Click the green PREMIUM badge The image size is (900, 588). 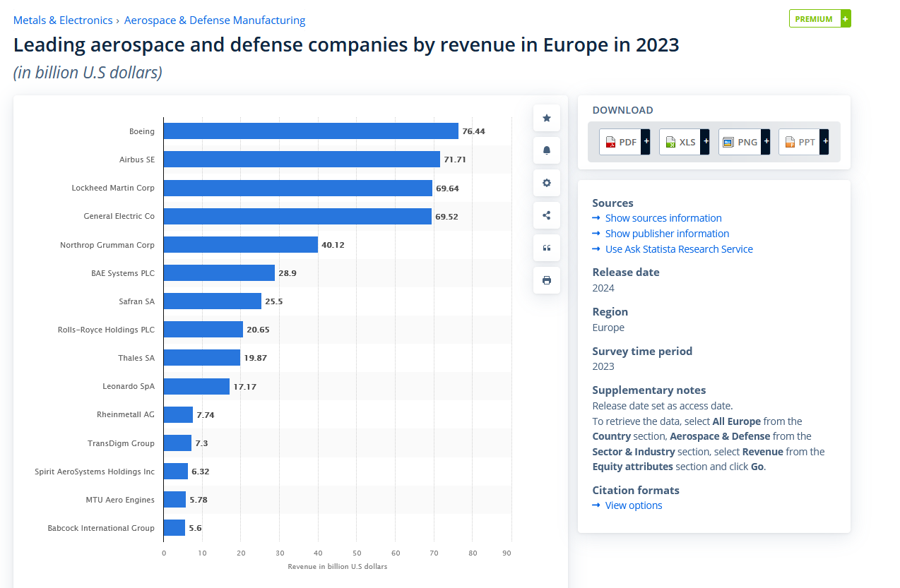pyautogui.click(x=819, y=19)
